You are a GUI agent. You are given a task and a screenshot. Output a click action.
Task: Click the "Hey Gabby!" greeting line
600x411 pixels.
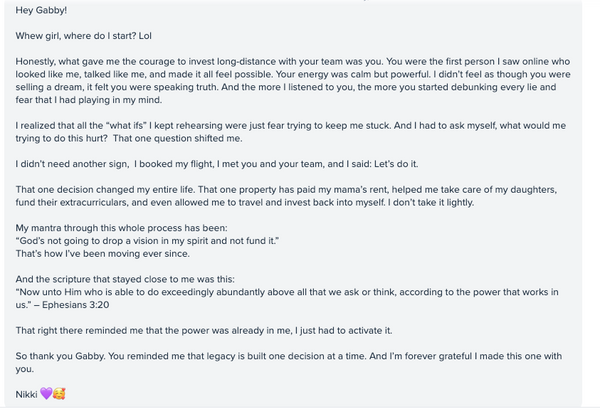tap(41, 10)
